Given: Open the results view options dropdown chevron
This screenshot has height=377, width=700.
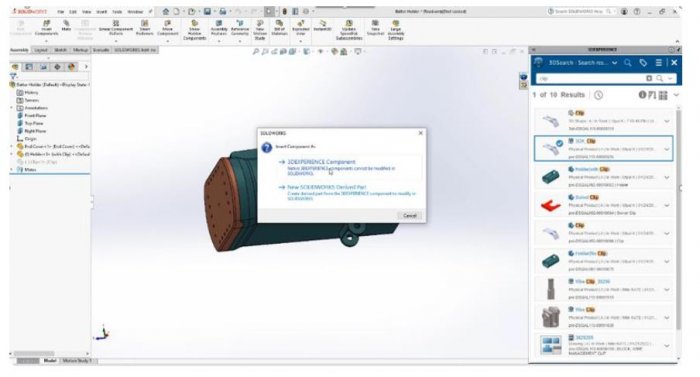Looking at the screenshot, I should pyautogui.click(x=676, y=95).
